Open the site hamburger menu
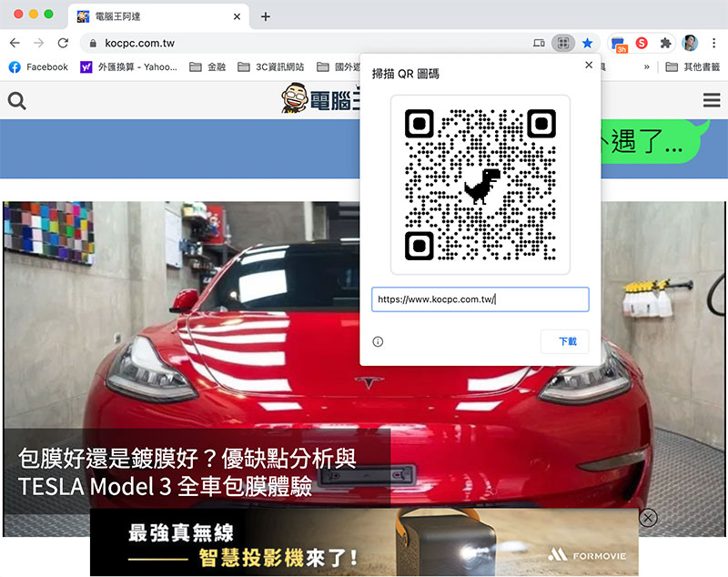Screen dimensions: 728x577 712,100
